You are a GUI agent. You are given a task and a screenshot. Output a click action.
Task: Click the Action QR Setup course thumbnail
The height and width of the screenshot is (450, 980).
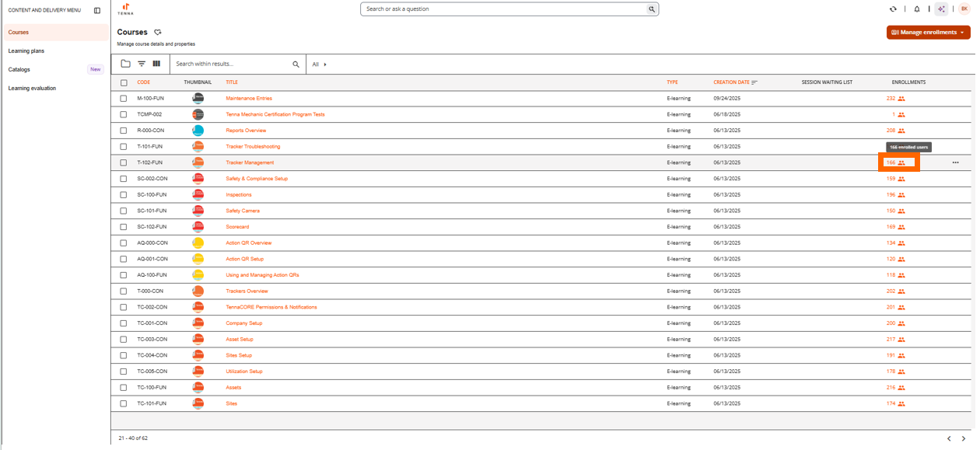(x=198, y=259)
